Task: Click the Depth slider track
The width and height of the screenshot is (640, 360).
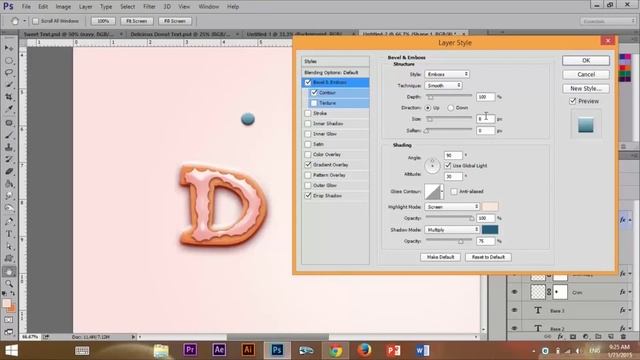Action: (x=449, y=96)
